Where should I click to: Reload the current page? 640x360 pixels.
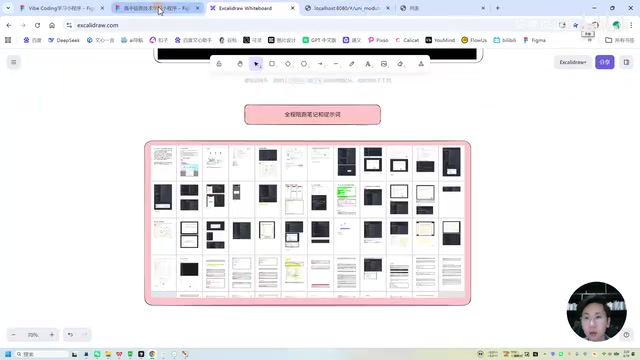tap(38, 25)
